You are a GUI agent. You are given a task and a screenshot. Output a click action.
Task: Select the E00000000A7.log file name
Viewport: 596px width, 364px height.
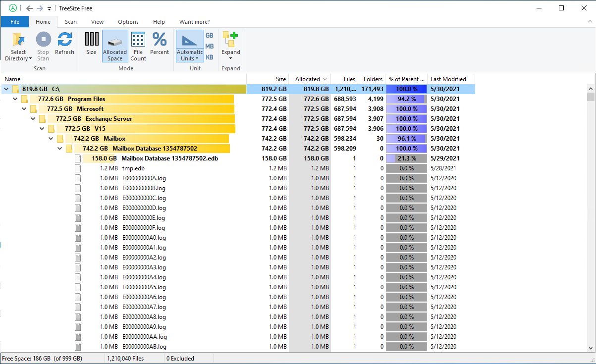(x=144, y=307)
